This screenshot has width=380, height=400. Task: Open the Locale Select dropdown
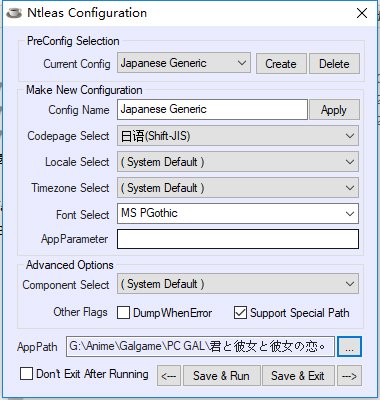[x=238, y=162]
